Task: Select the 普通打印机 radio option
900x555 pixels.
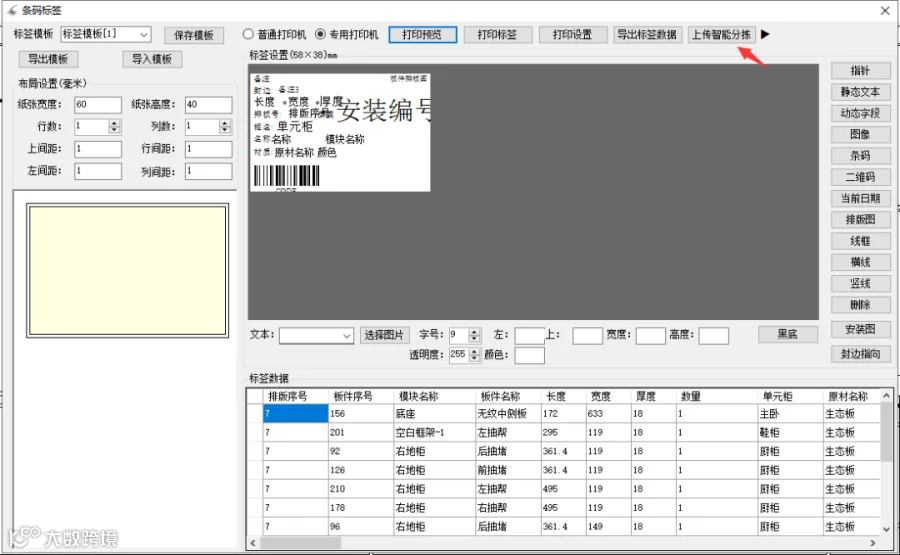Action: pos(248,34)
